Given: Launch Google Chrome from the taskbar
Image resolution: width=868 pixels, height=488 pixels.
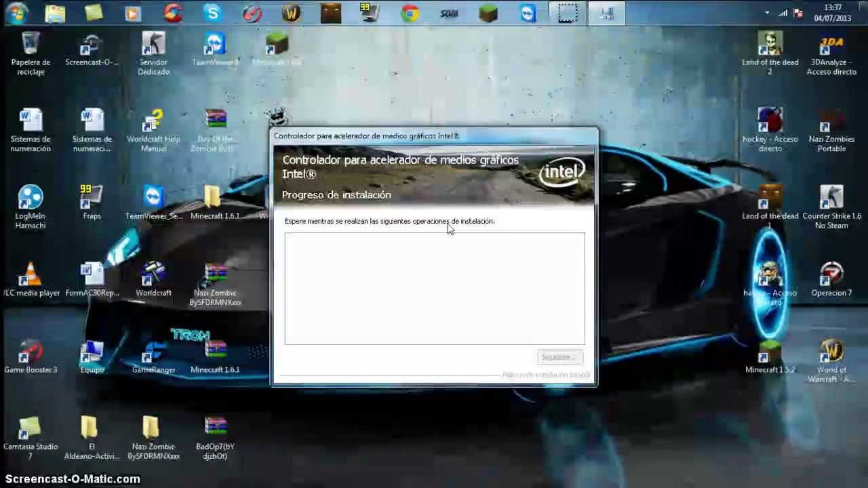Looking at the screenshot, I should [x=410, y=13].
